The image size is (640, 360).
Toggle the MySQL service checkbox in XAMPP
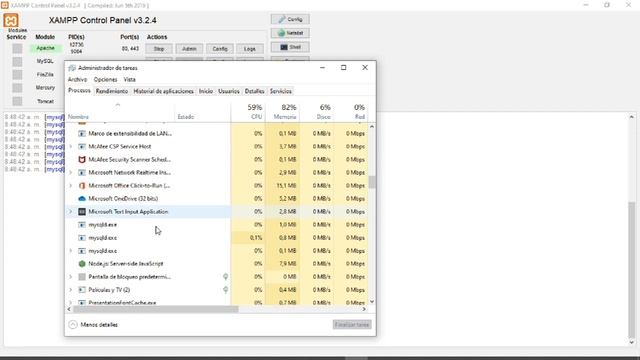point(17,62)
